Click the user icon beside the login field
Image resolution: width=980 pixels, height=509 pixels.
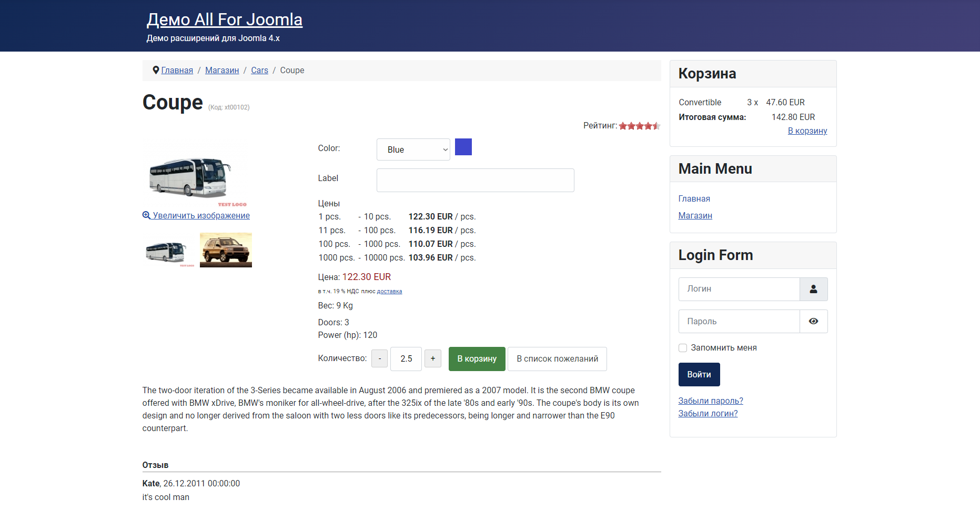pyautogui.click(x=813, y=289)
